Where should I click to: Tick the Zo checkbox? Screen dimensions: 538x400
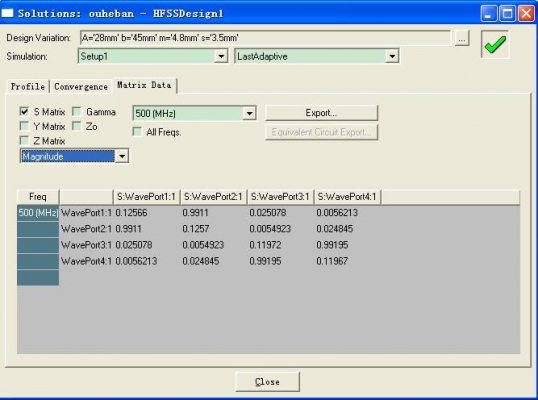(77, 126)
